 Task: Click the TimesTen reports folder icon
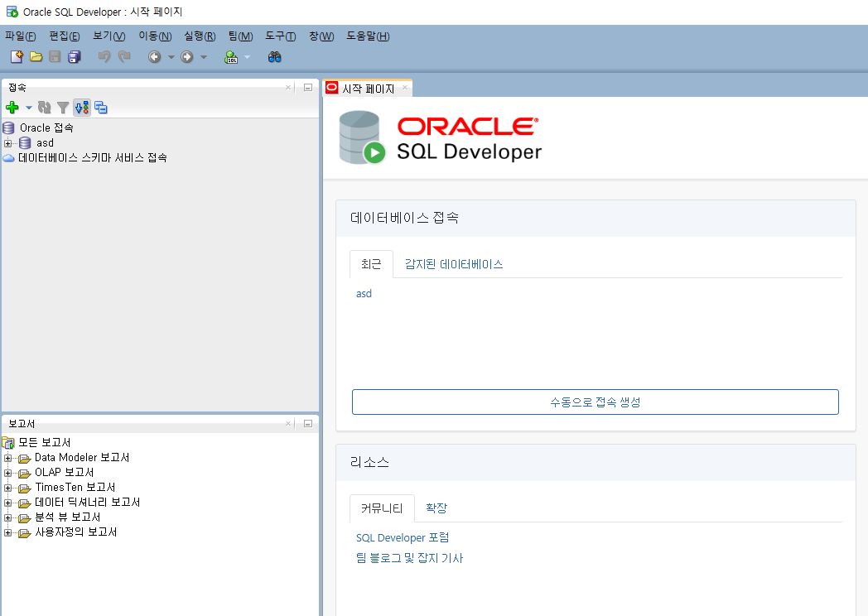click(x=24, y=488)
